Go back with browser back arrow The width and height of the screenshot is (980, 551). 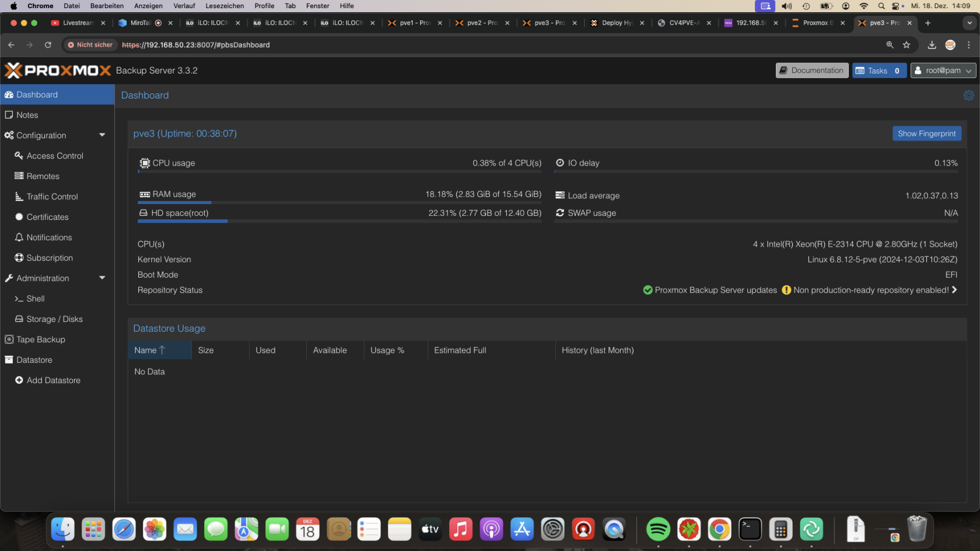[x=11, y=45]
